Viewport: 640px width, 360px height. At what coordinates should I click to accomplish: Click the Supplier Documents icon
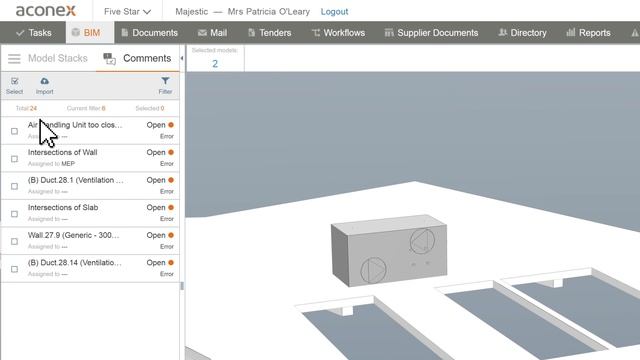(x=389, y=33)
